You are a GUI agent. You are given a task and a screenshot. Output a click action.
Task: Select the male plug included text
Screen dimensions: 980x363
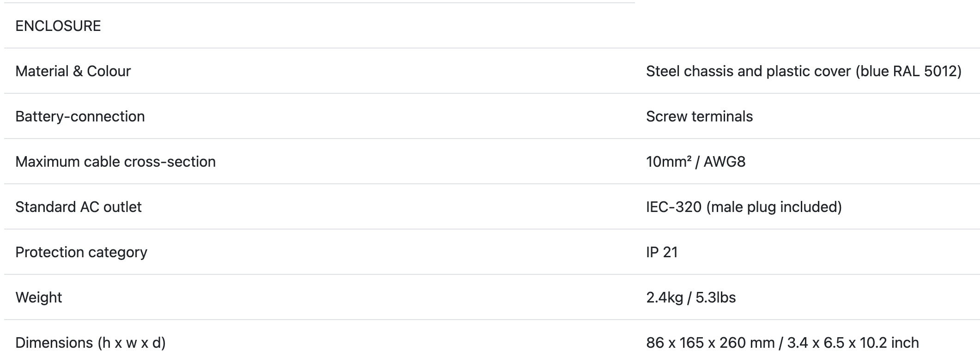774,207
